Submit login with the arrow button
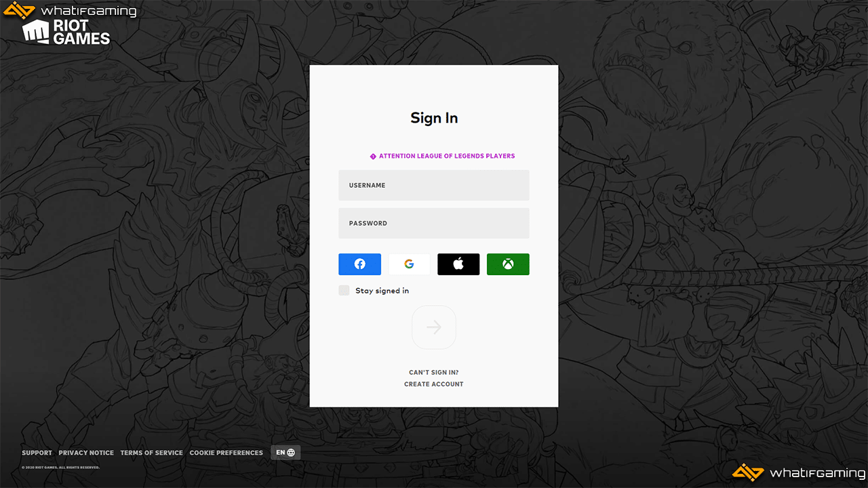 pos(434,327)
